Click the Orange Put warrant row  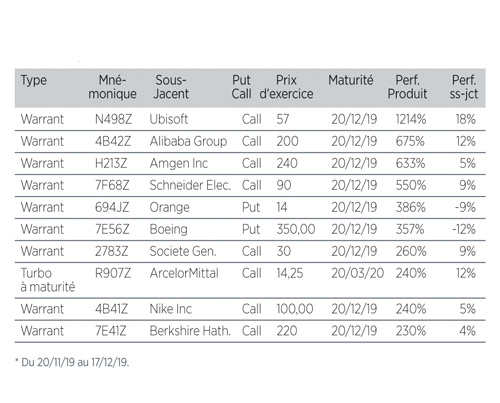pos(250,207)
